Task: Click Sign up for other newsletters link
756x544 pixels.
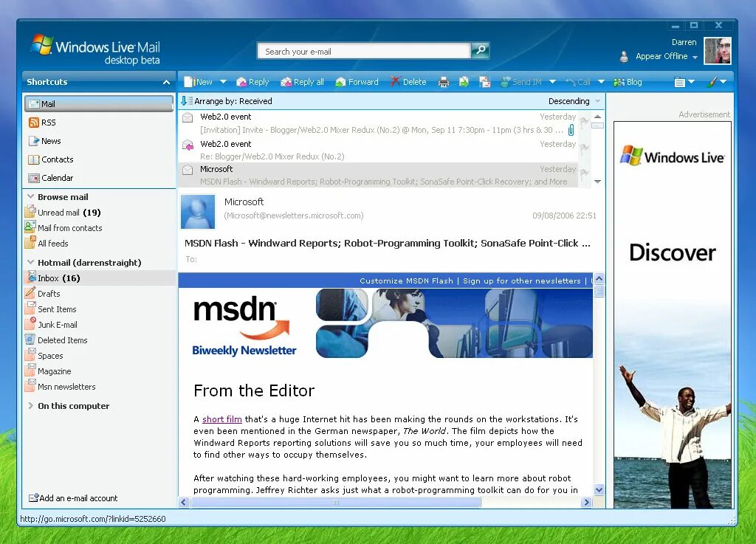Action: pos(522,281)
